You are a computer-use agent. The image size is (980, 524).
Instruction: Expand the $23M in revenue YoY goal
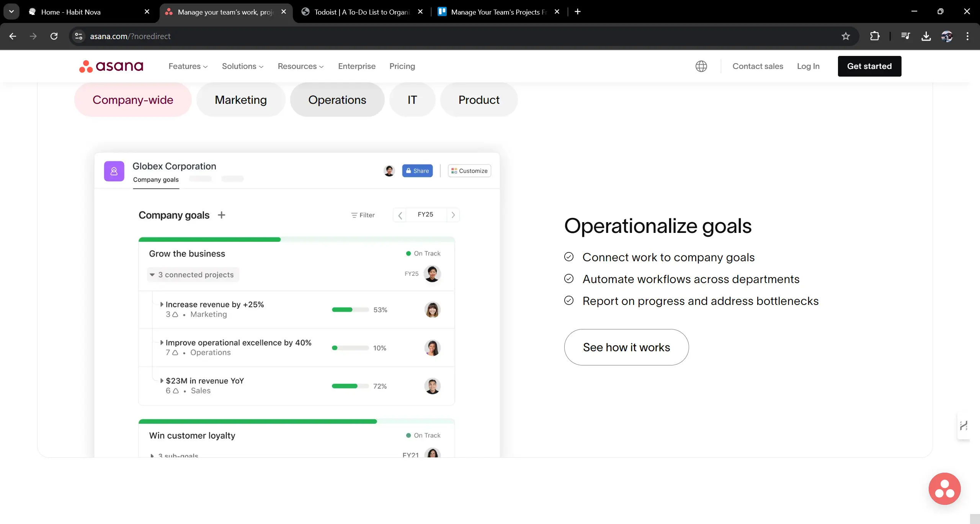162,380
